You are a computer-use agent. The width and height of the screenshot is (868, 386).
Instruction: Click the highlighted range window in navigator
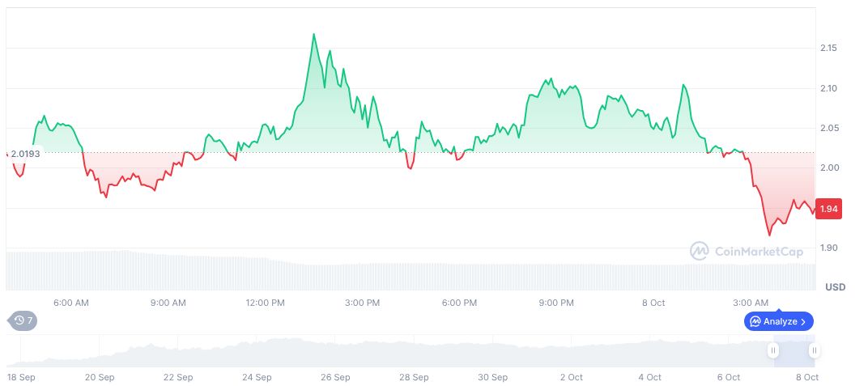(x=794, y=350)
